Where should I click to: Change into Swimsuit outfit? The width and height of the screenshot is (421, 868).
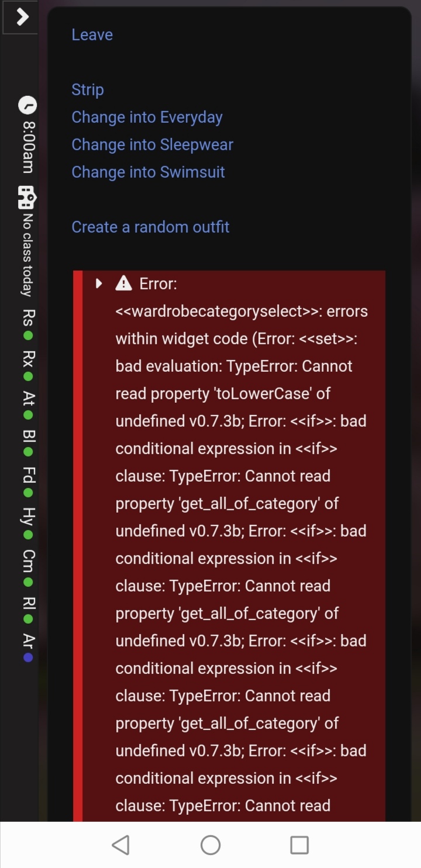pos(148,172)
